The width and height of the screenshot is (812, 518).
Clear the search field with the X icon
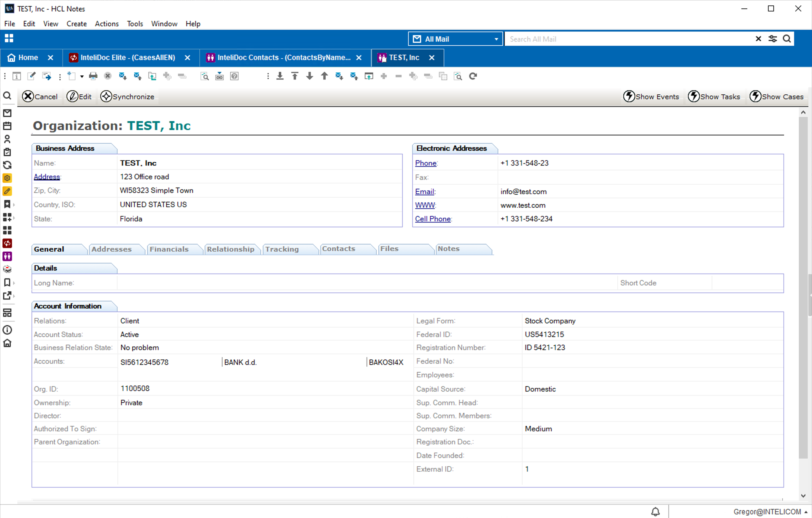758,39
